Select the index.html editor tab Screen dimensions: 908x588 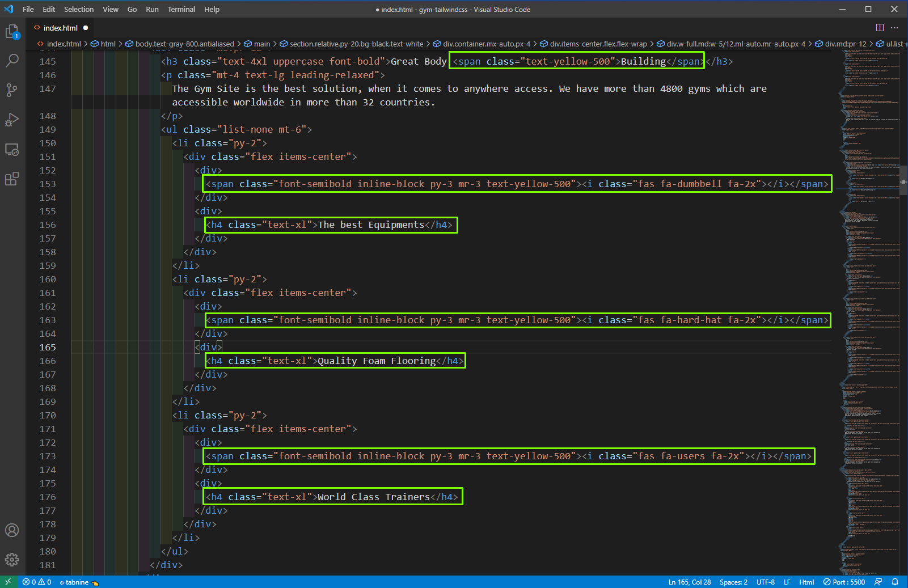click(60, 28)
